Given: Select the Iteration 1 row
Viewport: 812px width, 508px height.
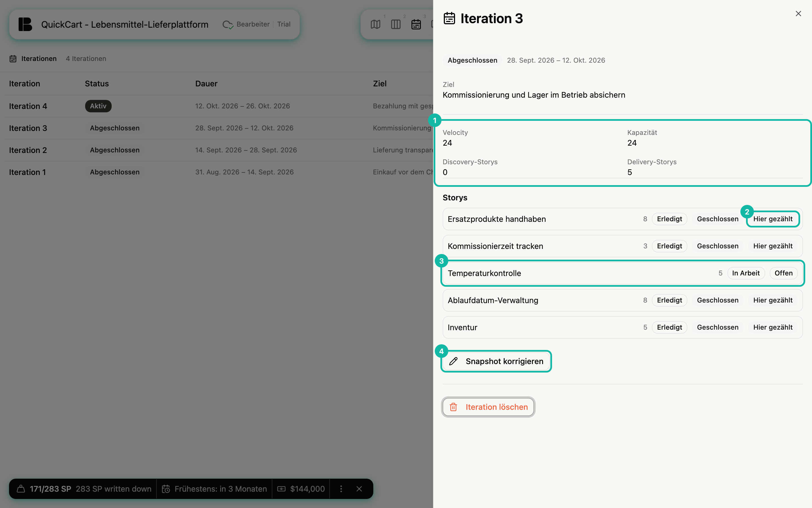Looking at the screenshot, I should click(219, 172).
